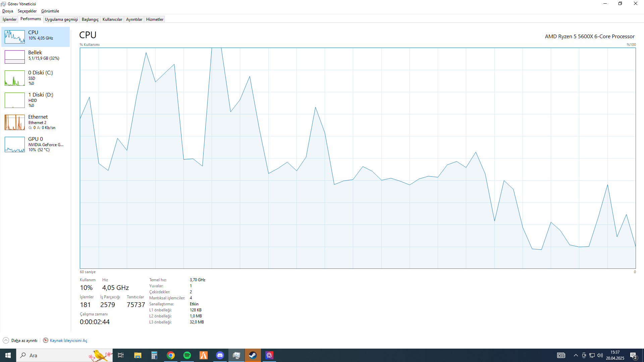Open Spotify from the taskbar

click(x=187, y=355)
